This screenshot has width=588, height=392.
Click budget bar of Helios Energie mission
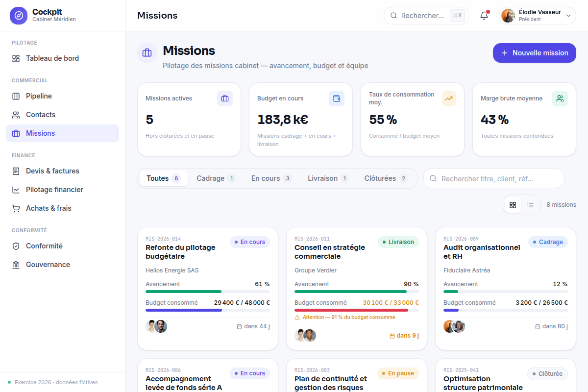point(208,310)
